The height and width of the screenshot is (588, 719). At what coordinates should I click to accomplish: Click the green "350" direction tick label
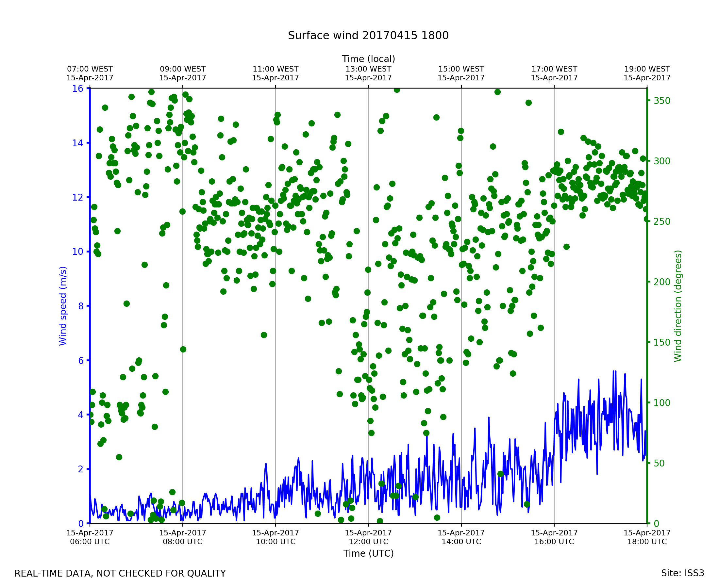[662, 101]
